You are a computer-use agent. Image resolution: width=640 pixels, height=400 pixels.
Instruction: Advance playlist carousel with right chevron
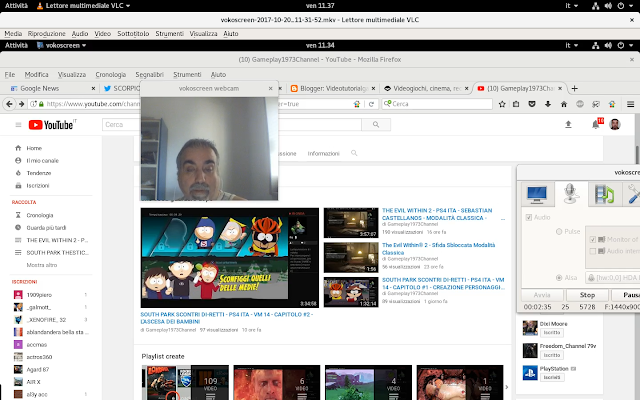tap(507, 387)
